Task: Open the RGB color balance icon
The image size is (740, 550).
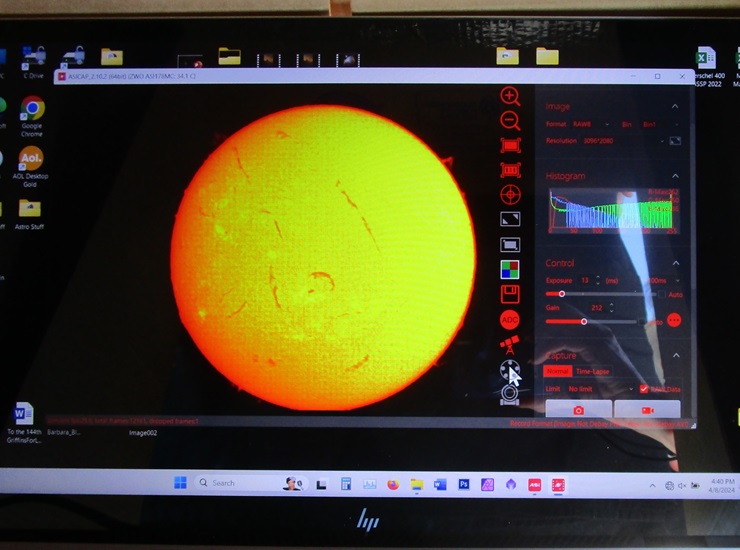Action: click(510, 270)
